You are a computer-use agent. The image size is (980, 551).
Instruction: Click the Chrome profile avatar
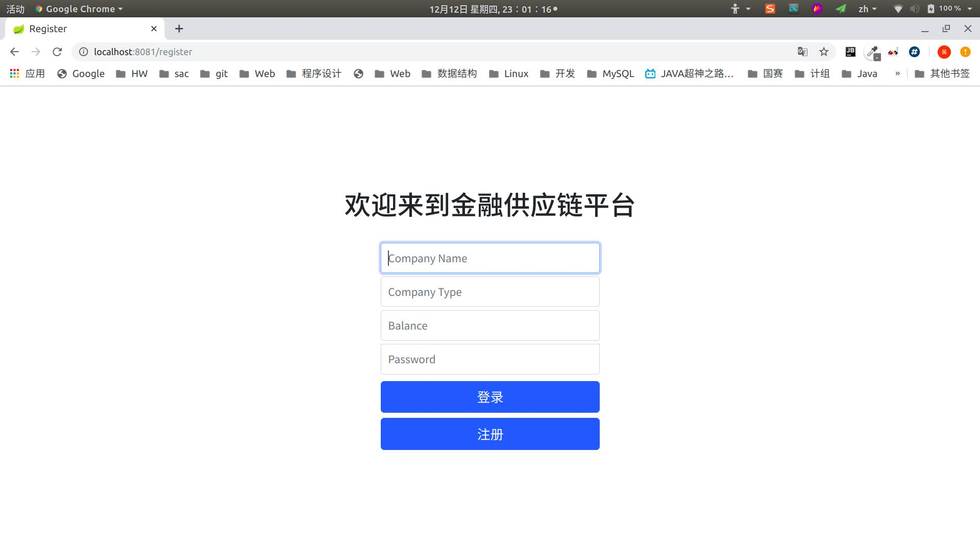pos(944,52)
